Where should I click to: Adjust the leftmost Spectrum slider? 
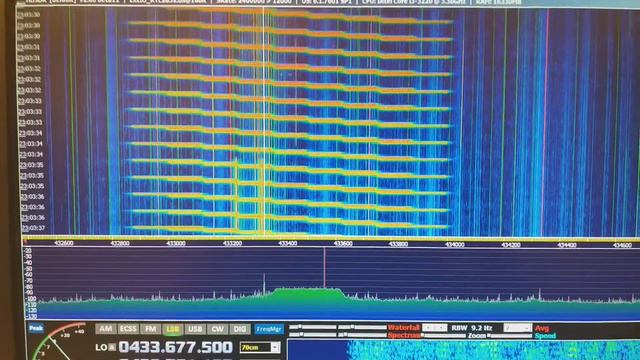[312, 335]
